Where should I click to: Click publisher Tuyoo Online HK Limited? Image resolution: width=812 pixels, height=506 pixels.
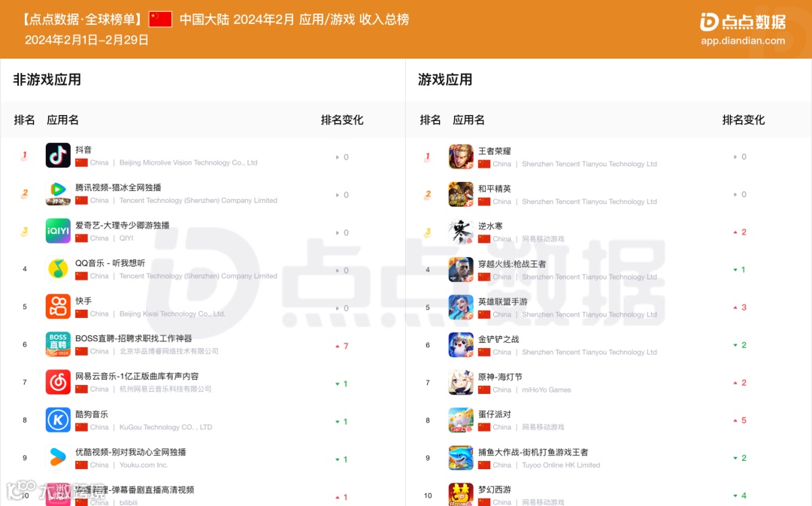(561, 465)
